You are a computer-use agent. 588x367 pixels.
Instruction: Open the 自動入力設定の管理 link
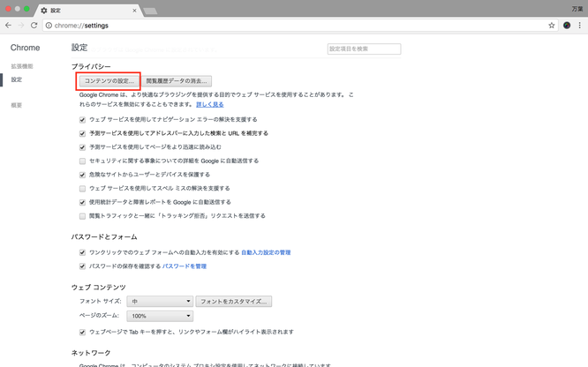tap(266, 252)
